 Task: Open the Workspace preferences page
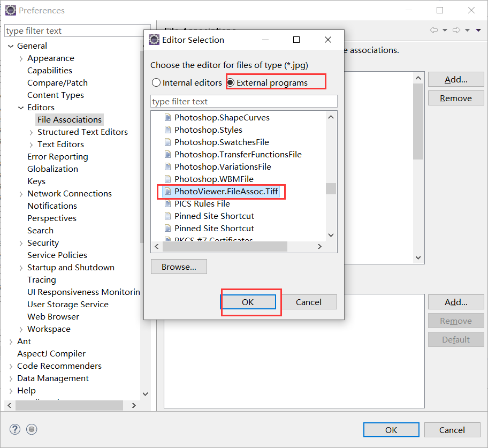[x=49, y=329]
